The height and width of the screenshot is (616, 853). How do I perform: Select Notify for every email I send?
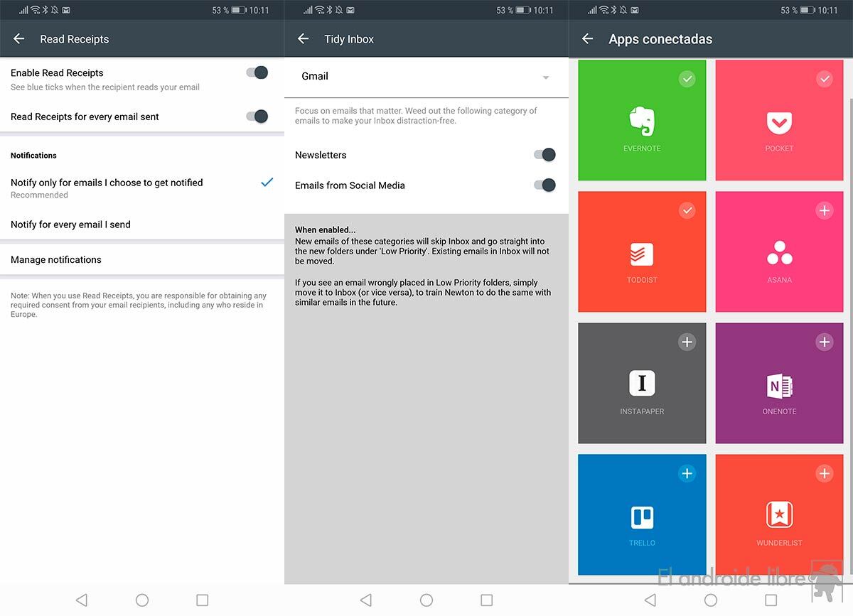(x=142, y=225)
